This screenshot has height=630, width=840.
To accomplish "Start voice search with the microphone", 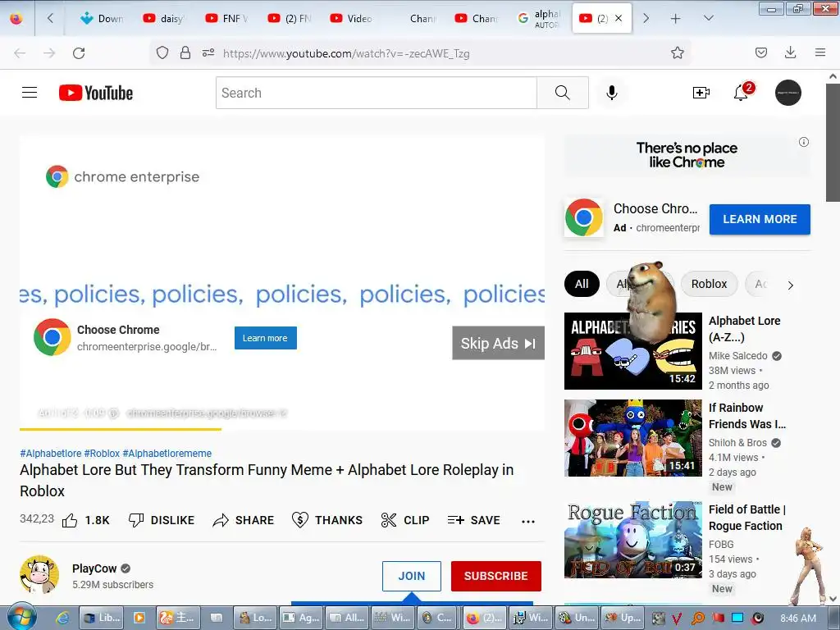I will pyautogui.click(x=611, y=93).
